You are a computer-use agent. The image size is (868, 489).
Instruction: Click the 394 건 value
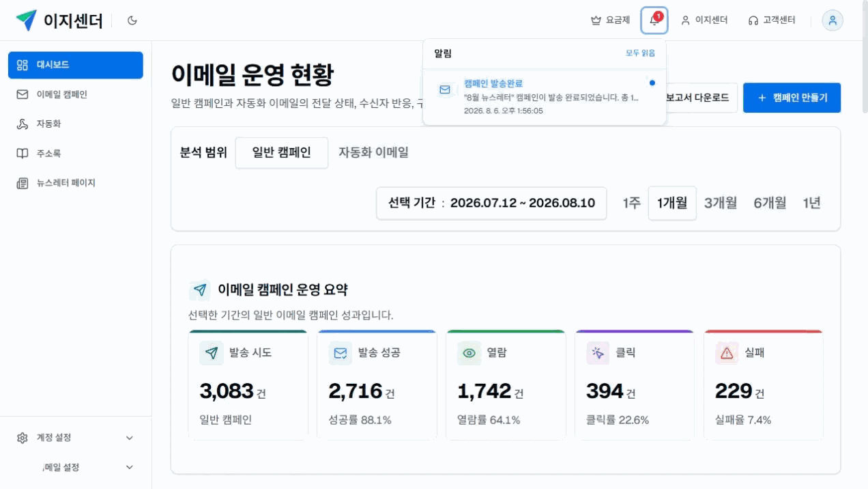click(612, 391)
